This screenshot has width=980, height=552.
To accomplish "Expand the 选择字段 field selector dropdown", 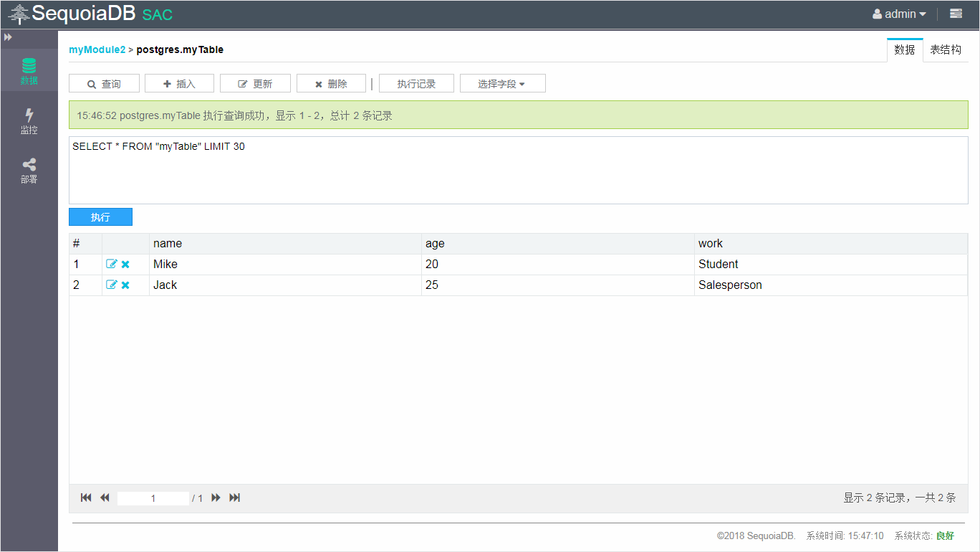I will coord(502,84).
